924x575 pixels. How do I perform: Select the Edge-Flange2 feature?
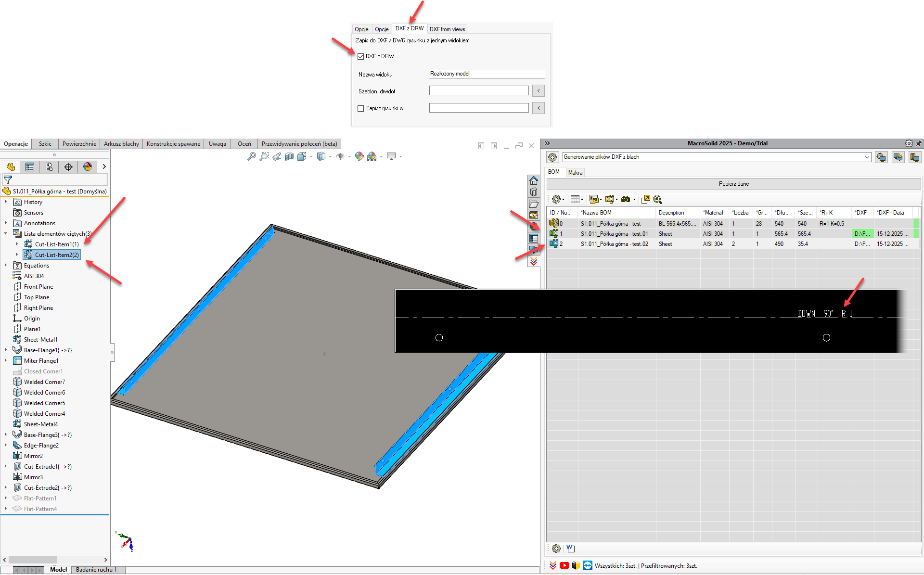click(41, 446)
